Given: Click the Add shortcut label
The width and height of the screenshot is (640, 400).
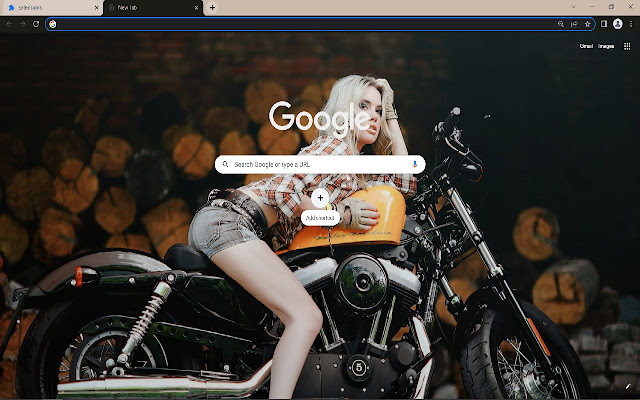Looking at the screenshot, I should click(320, 218).
